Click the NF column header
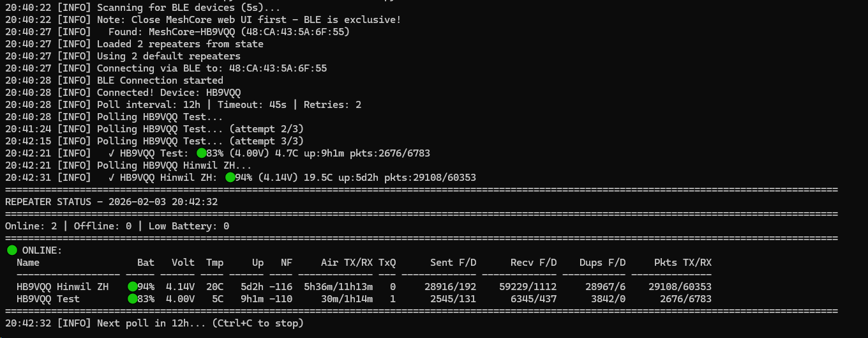Viewport: 868px width, 338px height. coord(287,263)
